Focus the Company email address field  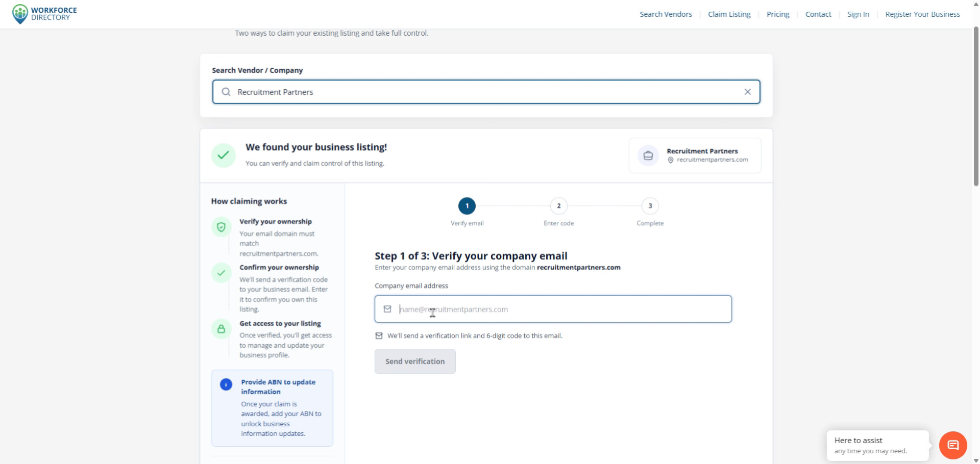click(553, 309)
